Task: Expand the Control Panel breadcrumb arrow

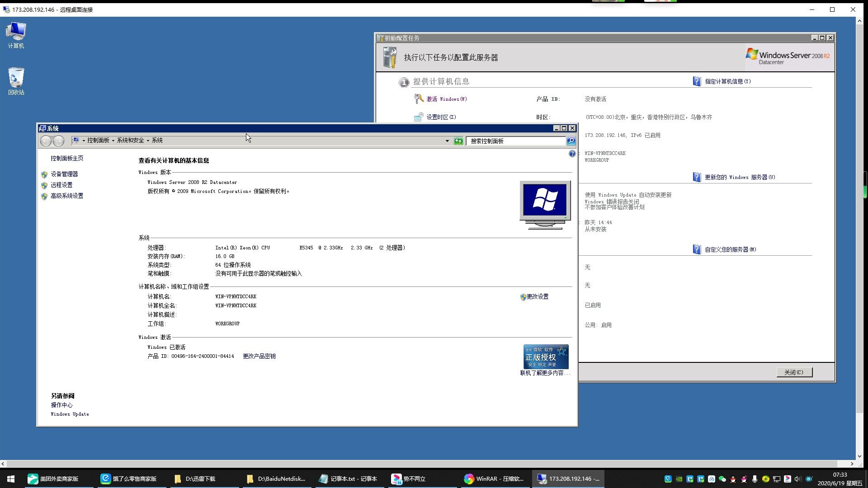Action: 113,141
